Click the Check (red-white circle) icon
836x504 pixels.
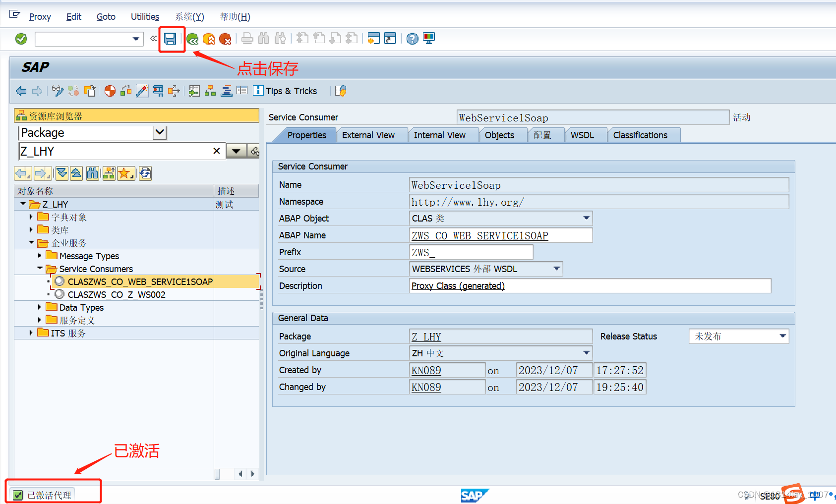coord(110,91)
